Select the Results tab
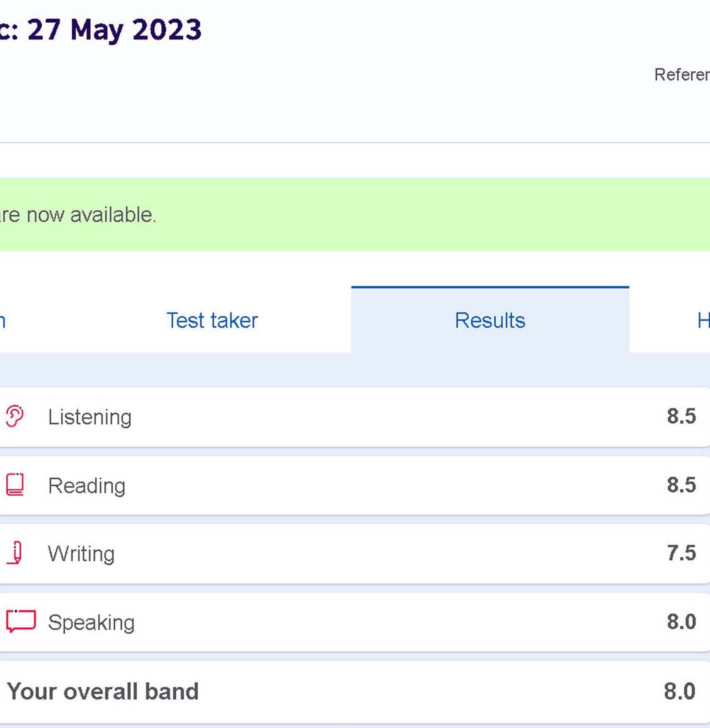This screenshot has height=728, width=710. 490,321
